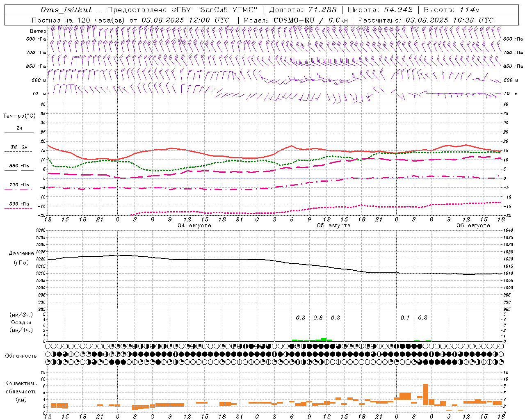Image resolution: width=525 pixels, height=420 pixels.
Task: Click the Рассчитано: 03.08.2025 16:38 UTC timestamp
Action: pyautogui.click(x=426, y=20)
